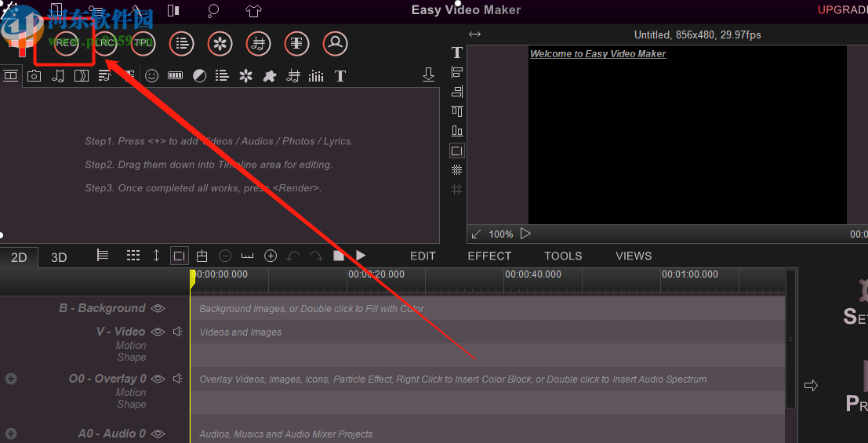Click the undo arrow in timeline toolbar
The height and width of the screenshot is (443, 868).
292,256
